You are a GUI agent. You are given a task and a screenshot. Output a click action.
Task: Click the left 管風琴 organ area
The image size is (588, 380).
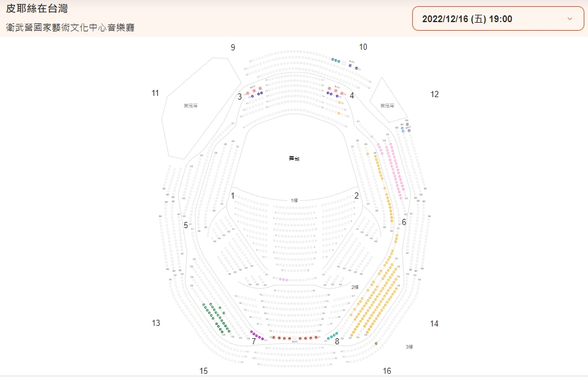[x=190, y=106]
